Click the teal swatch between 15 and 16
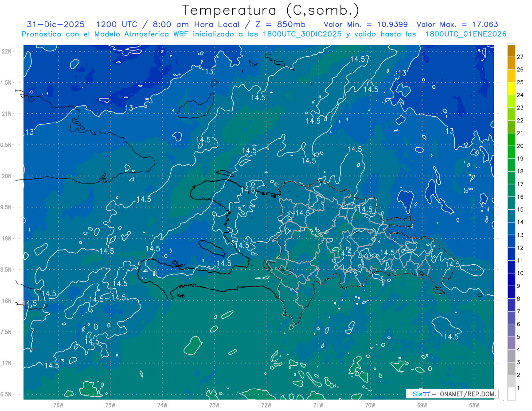This screenshot has width=532, height=411. [x=511, y=204]
